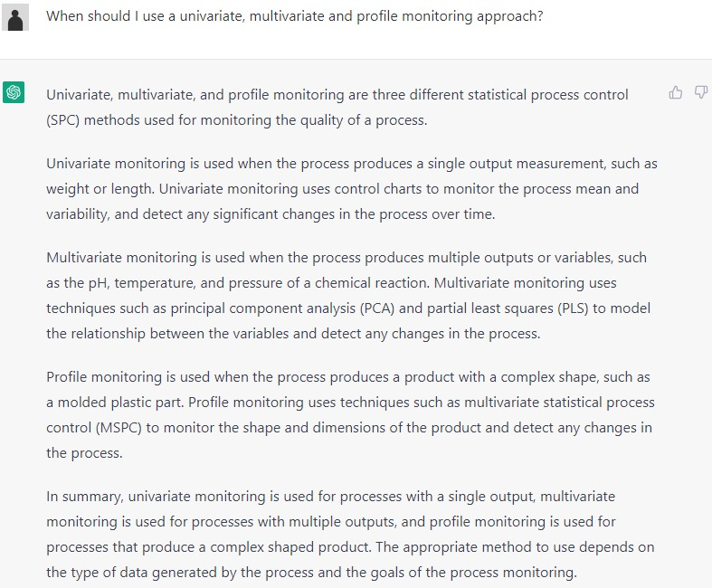Click the thumbs up icon

coord(676,92)
